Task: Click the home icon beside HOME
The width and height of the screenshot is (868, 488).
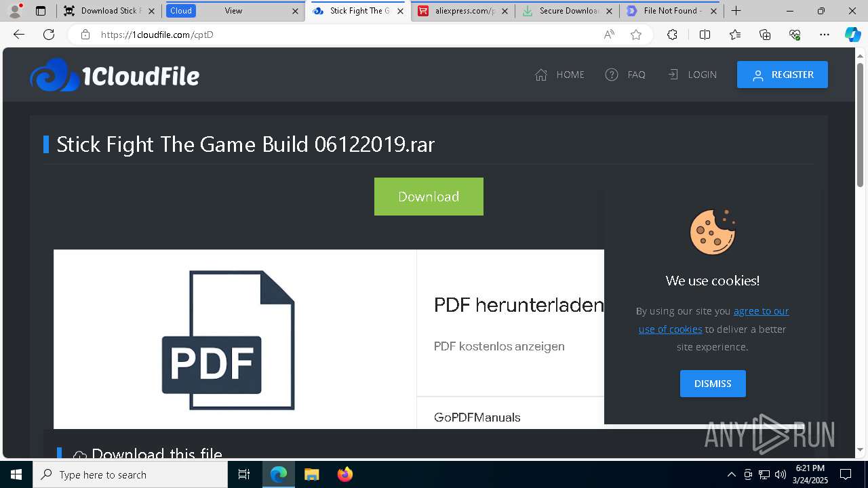Action: pos(541,75)
